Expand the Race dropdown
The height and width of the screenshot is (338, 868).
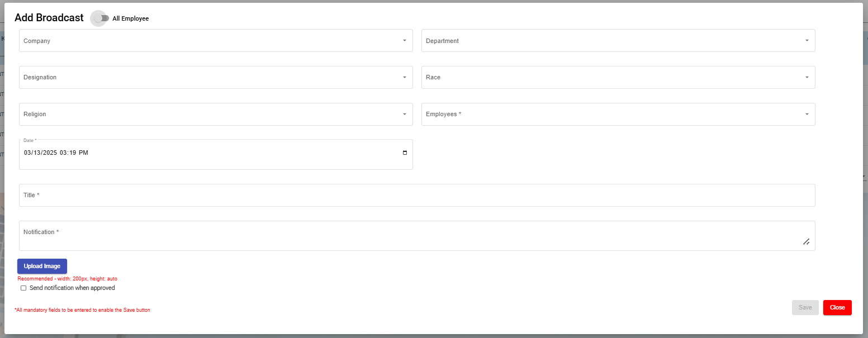(x=618, y=78)
